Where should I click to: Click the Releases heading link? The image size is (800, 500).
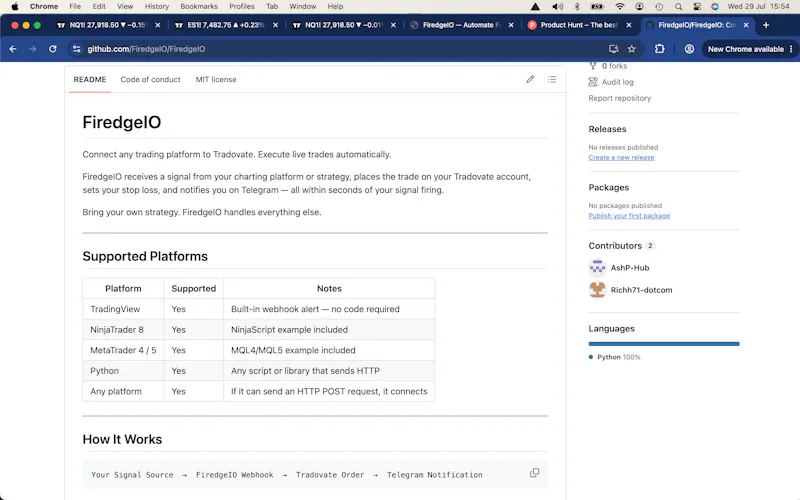tap(607, 129)
